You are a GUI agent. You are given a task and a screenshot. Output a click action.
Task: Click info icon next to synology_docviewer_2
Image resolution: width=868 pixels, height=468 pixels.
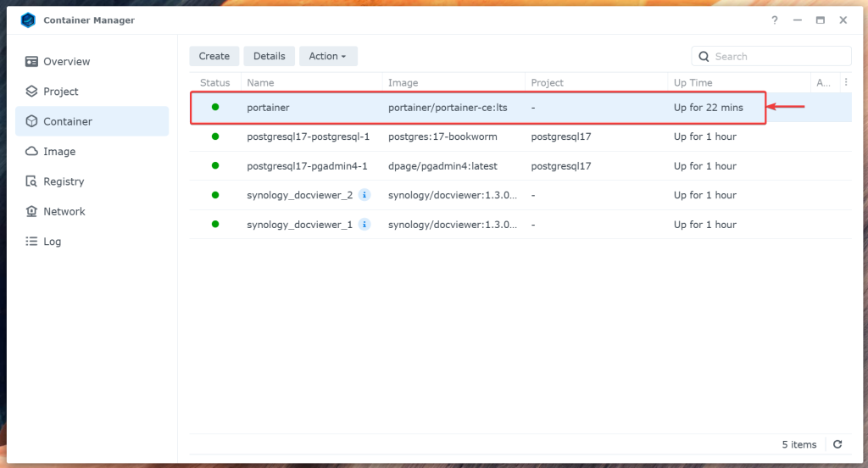tap(364, 195)
